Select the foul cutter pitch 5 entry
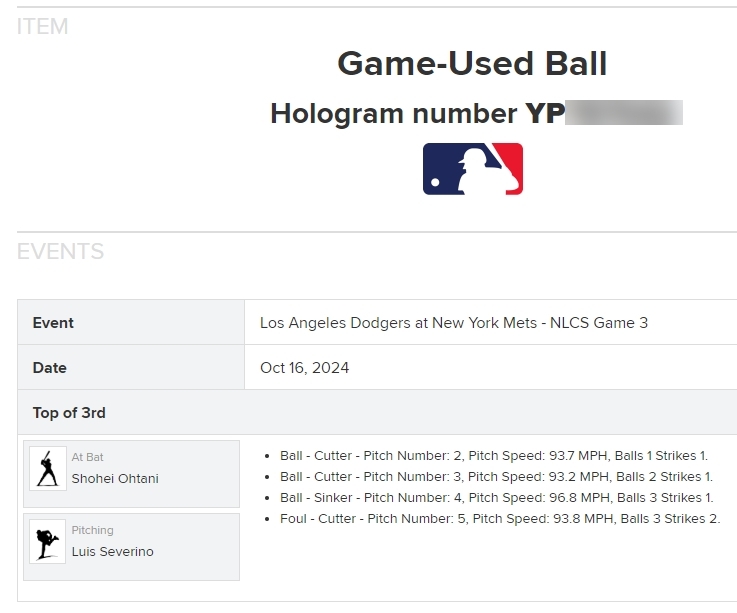Image resolution: width=737 pixels, height=613 pixels. click(500, 519)
